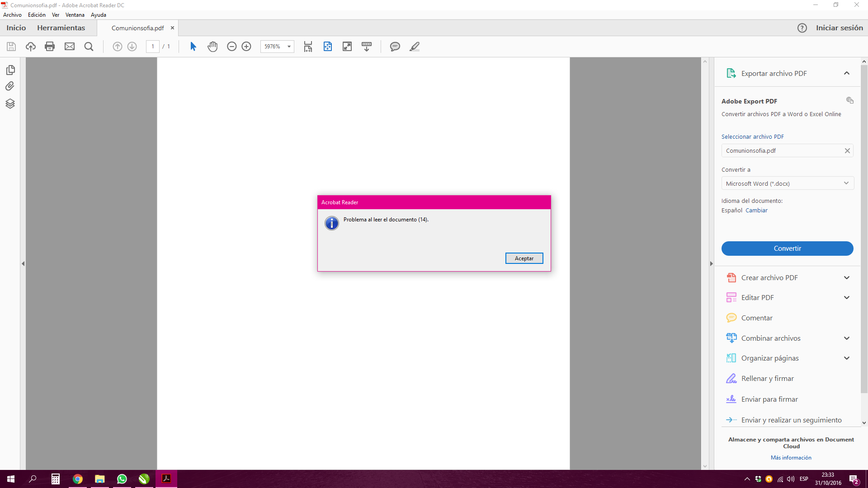Switch to the Herramientas tab
The width and height of the screenshot is (868, 488).
pos(61,28)
